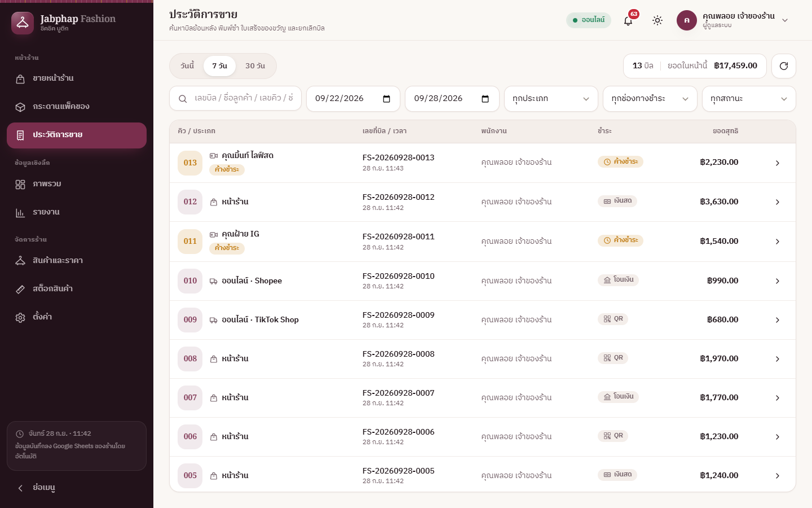Click bill number FS-20260928-0005
812x508 pixels.
[399, 471]
